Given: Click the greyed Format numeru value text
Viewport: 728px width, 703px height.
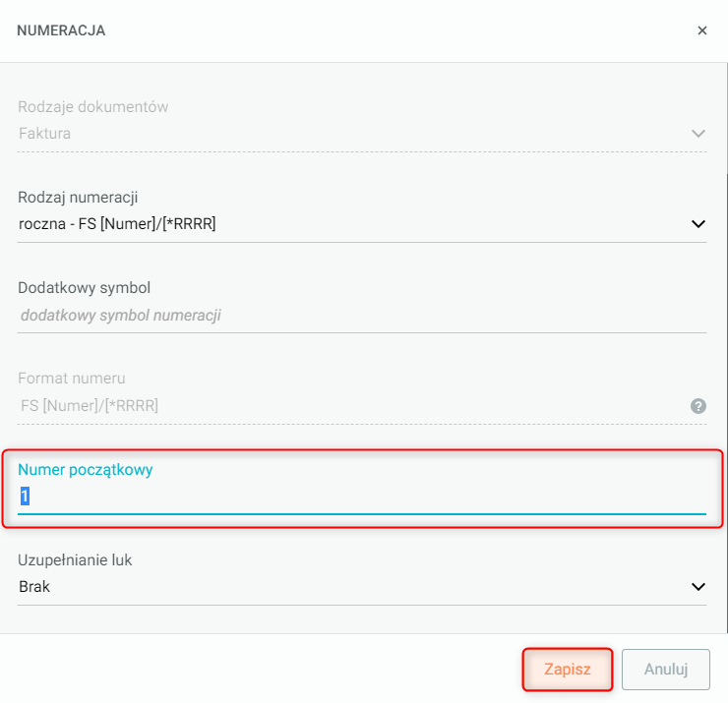Looking at the screenshot, I should point(89,405).
